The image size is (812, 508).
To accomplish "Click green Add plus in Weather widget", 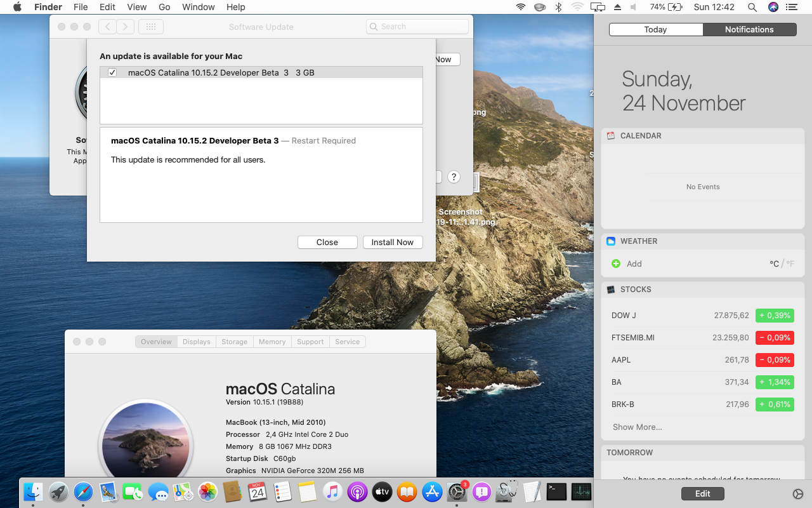I will click(x=615, y=264).
